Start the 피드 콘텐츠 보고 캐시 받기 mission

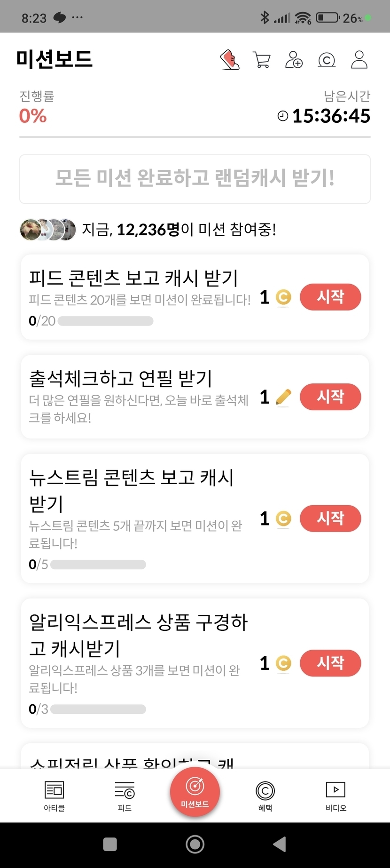pyautogui.click(x=330, y=297)
